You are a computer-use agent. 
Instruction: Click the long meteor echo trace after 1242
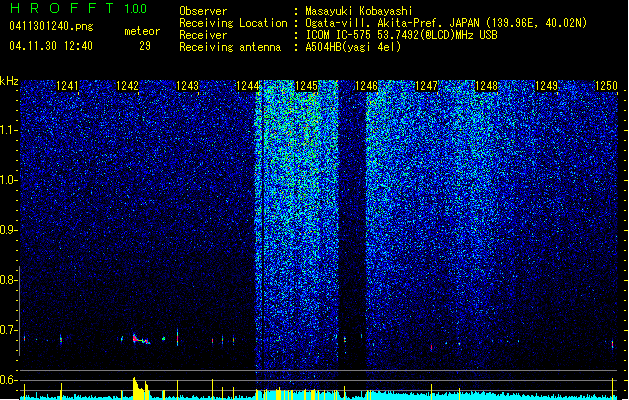click(x=141, y=339)
